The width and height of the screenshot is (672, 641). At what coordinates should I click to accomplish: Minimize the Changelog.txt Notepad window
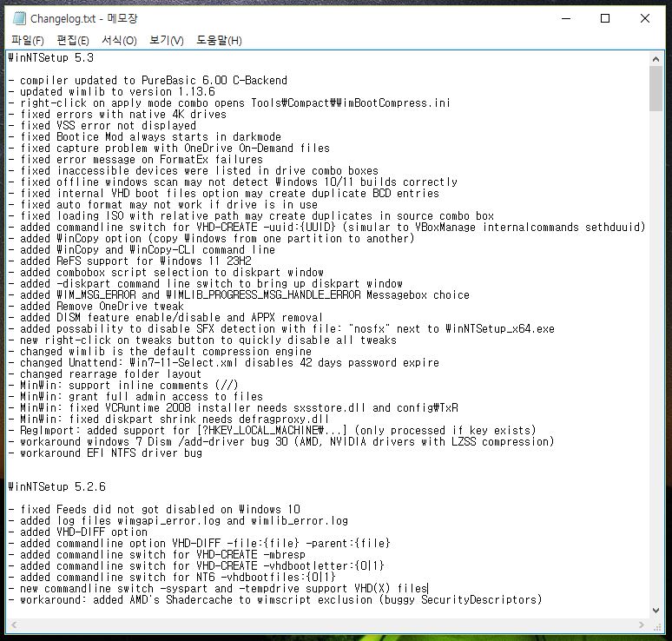[566, 18]
